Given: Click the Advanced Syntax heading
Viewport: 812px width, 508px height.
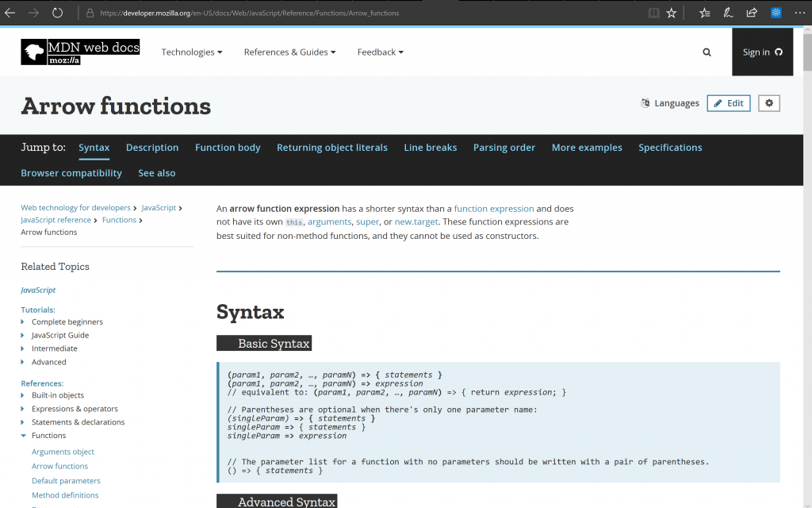Looking at the screenshot, I should pyautogui.click(x=277, y=502).
